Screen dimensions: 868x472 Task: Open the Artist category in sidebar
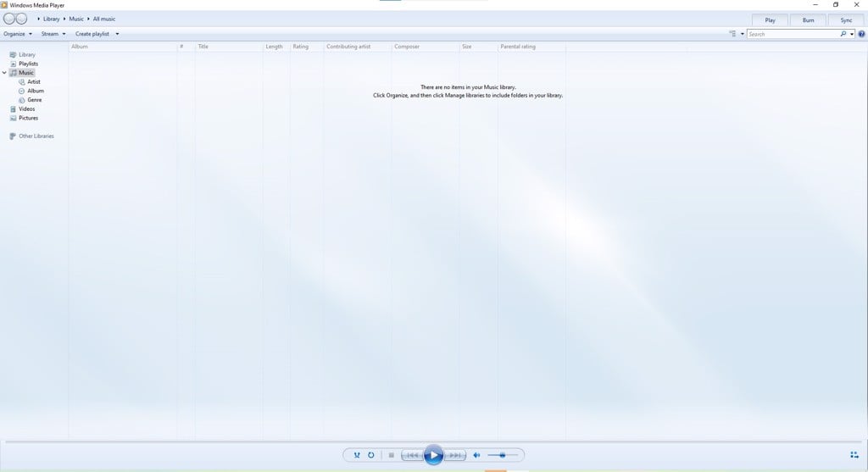33,82
